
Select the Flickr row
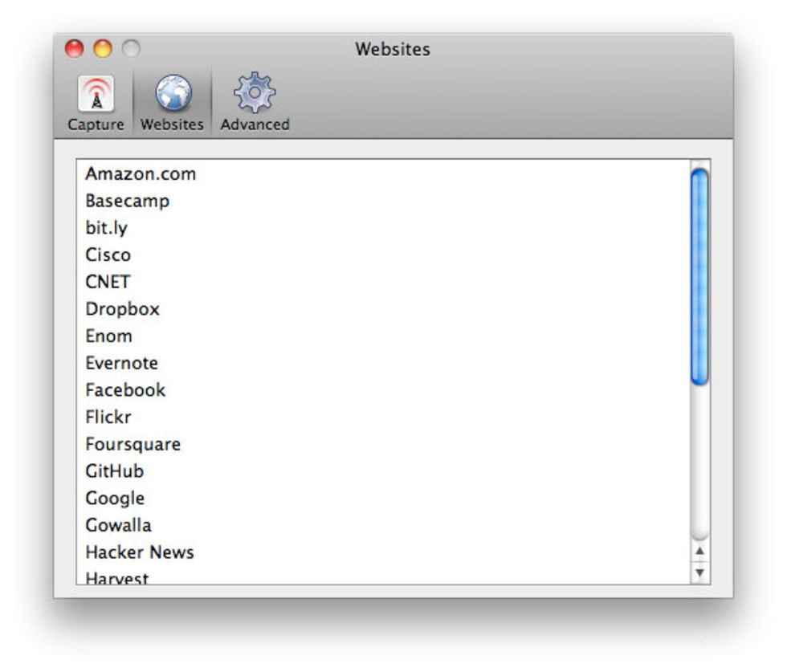pos(384,417)
